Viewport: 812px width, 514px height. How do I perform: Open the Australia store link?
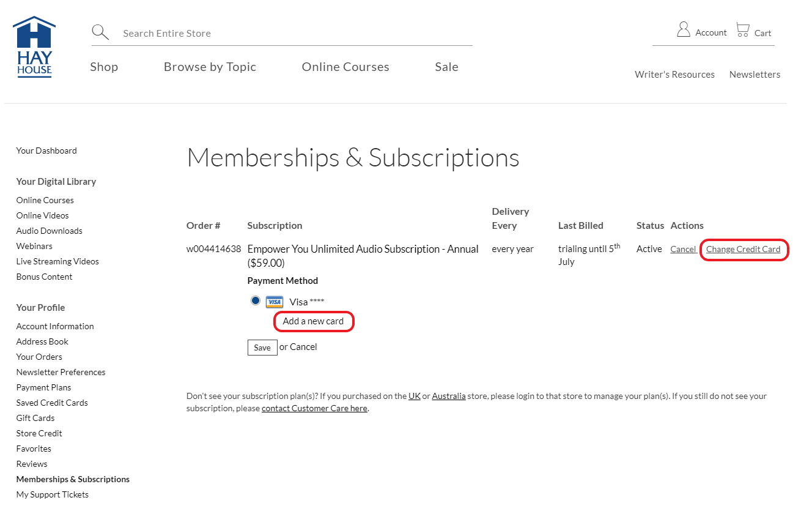448,396
